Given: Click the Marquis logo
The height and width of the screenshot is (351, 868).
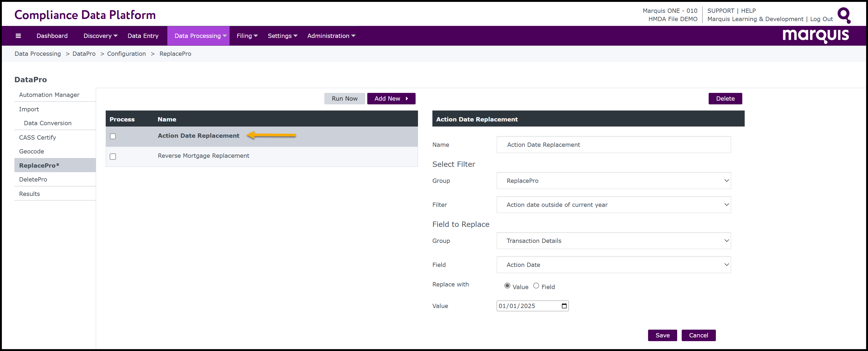Looking at the screenshot, I should pos(815,36).
